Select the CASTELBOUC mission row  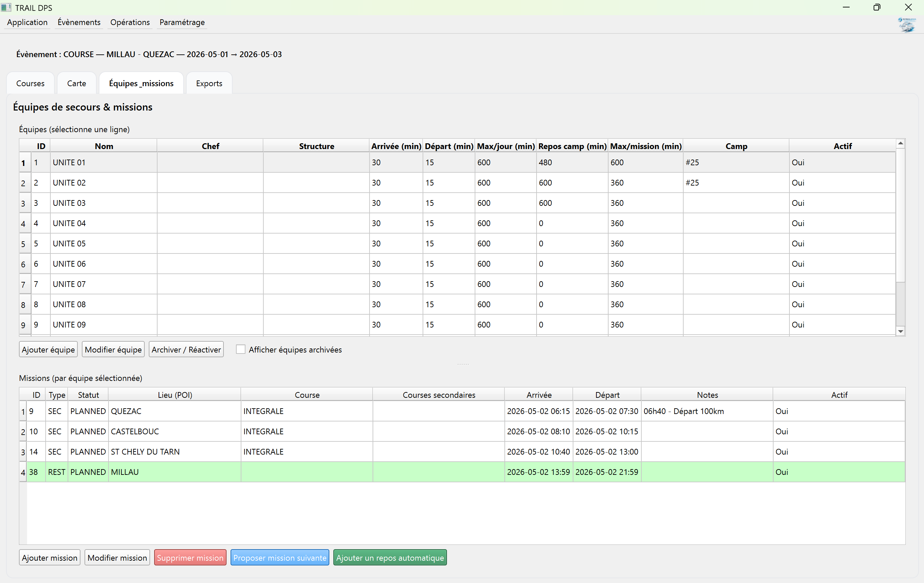[135, 432]
